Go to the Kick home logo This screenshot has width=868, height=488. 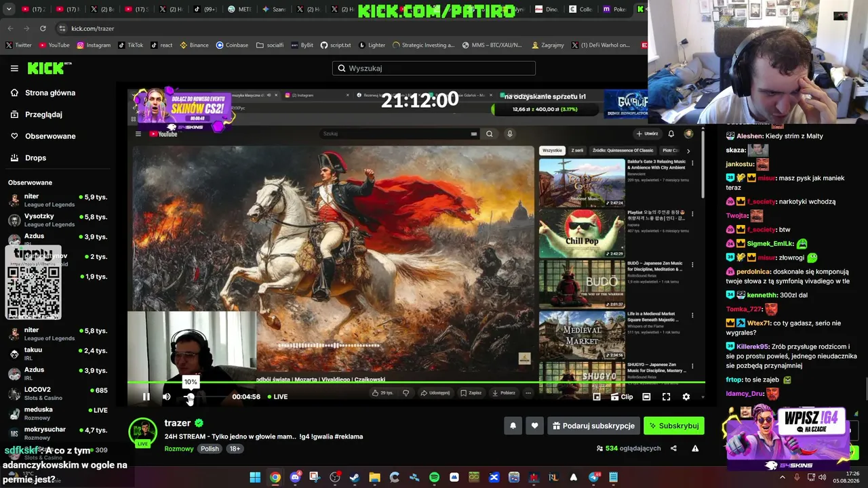tap(50, 68)
